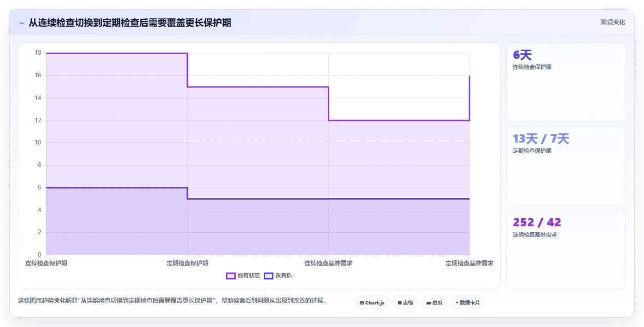The image size is (644, 327).
Task: Click the y-axis value 14
Action: point(38,98)
